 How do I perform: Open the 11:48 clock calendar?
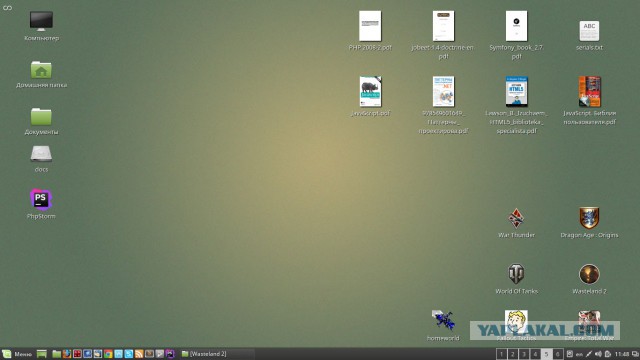pos(622,354)
